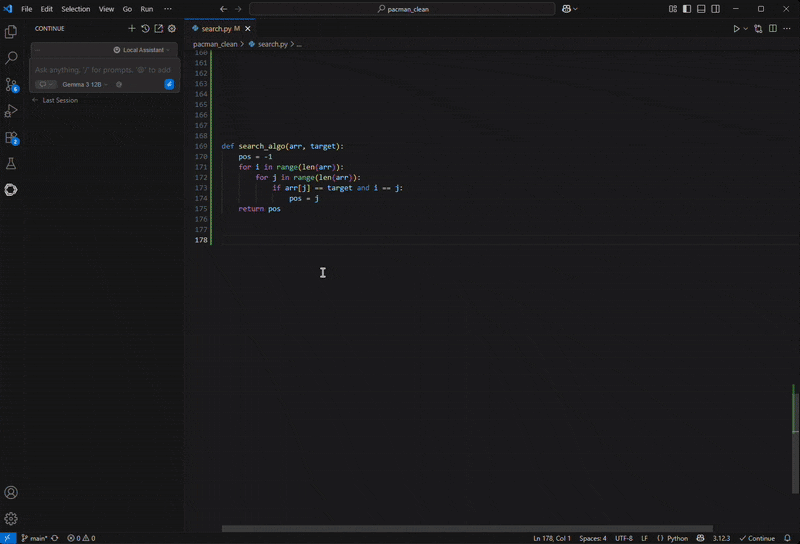Open the run file dropdown arrow
Screen dimensions: 800x544
point(746,29)
